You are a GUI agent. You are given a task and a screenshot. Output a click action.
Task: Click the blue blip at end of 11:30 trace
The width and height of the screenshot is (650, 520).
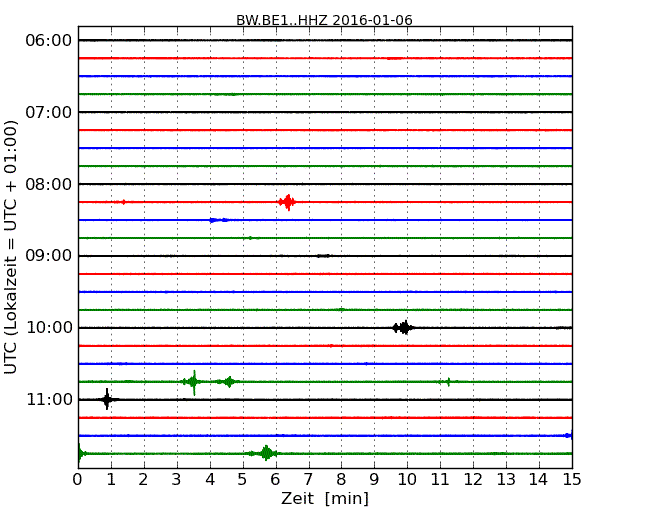568,435
